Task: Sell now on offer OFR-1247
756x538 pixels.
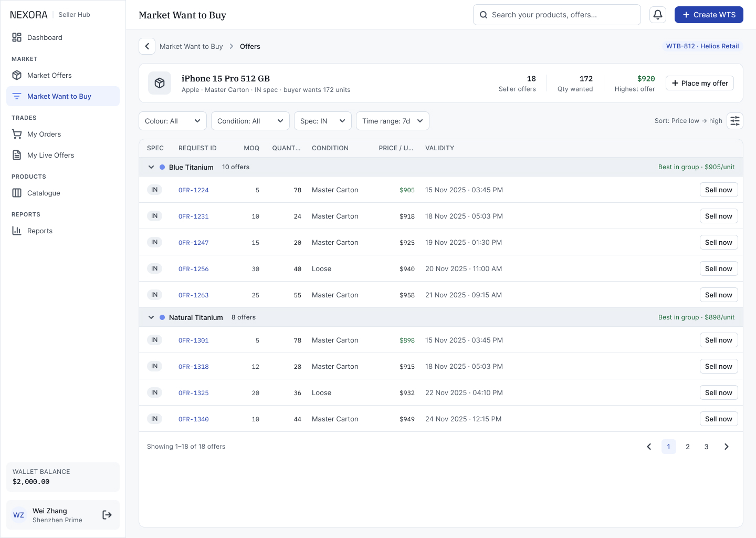Action: tap(719, 242)
